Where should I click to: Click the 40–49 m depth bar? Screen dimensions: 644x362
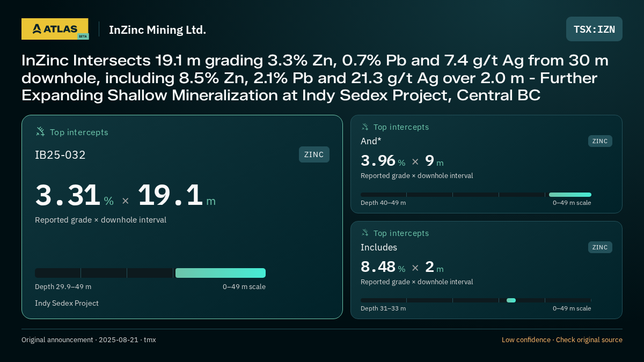click(476, 195)
